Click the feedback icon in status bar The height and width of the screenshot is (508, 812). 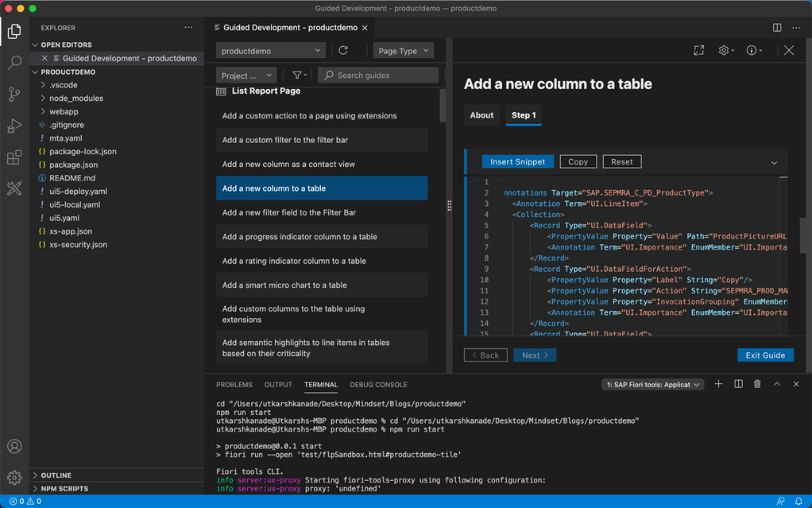click(x=780, y=502)
